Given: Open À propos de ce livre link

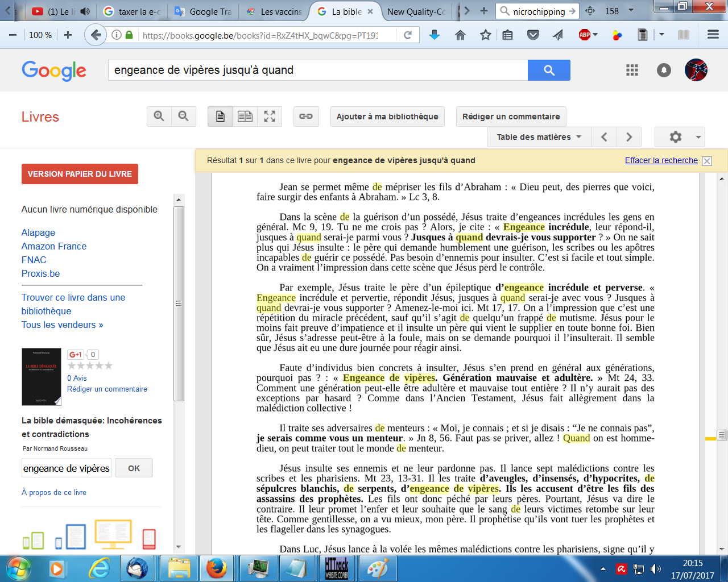Looking at the screenshot, I should (54, 492).
